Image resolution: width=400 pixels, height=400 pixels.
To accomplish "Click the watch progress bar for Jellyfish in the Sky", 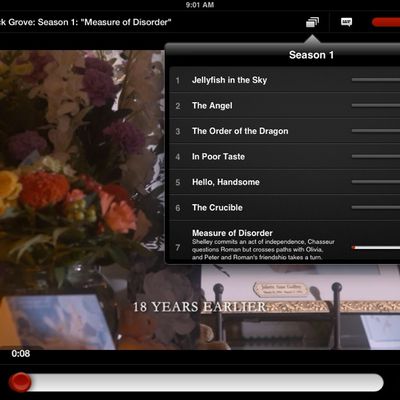I will 376,80.
